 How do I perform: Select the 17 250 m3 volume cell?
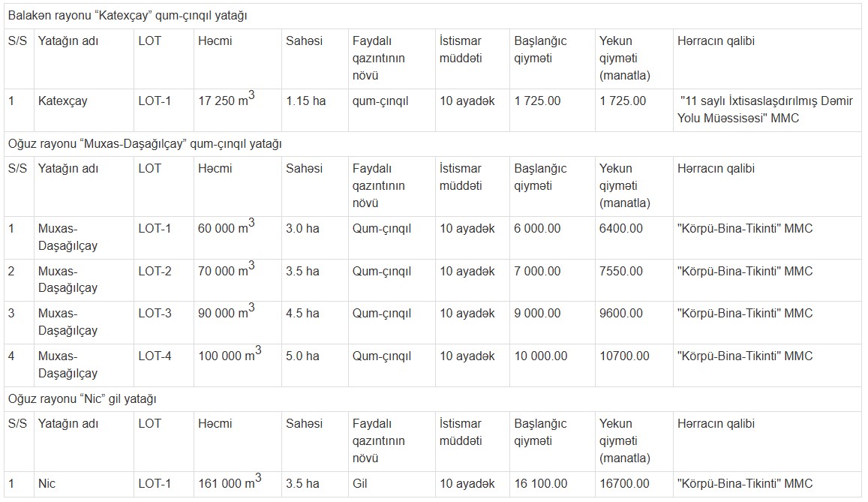coord(238,110)
